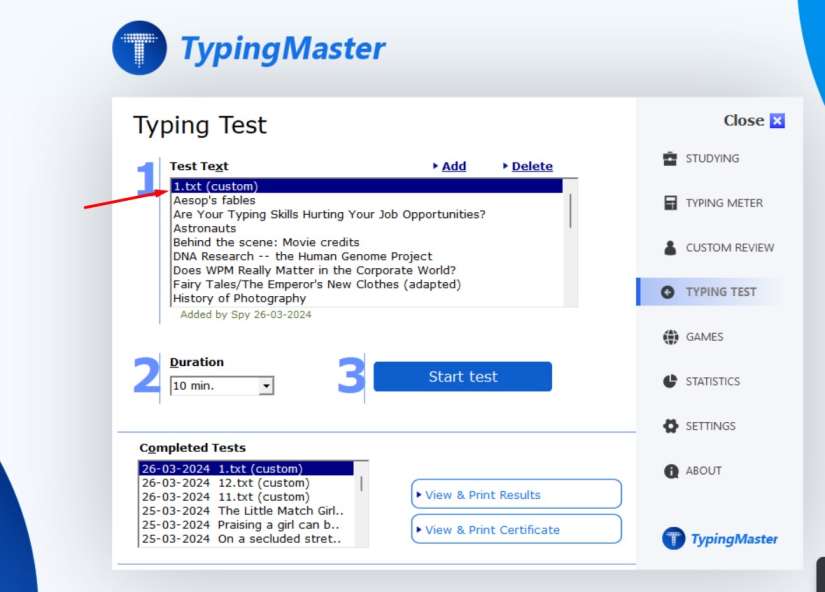The width and height of the screenshot is (825, 592).
Task: Select 'Fairy Tales/The Emperor's New Clothes (adapted)'
Action: (367, 284)
